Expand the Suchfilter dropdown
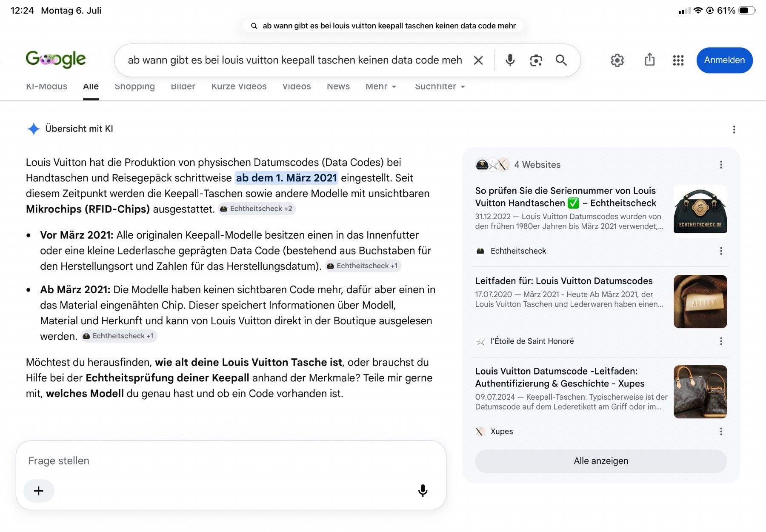Screen dimensions: 766x532 440,86
